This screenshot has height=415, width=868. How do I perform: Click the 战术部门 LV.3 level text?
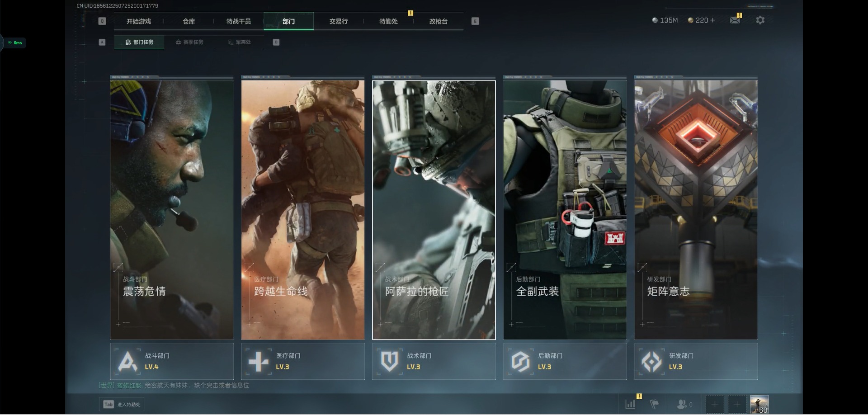point(413,367)
